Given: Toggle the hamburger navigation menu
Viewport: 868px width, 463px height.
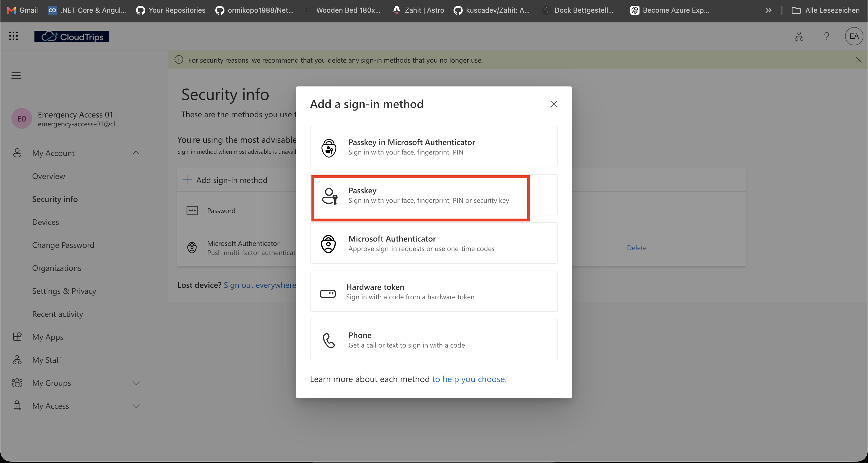Looking at the screenshot, I should [x=16, y=76].
